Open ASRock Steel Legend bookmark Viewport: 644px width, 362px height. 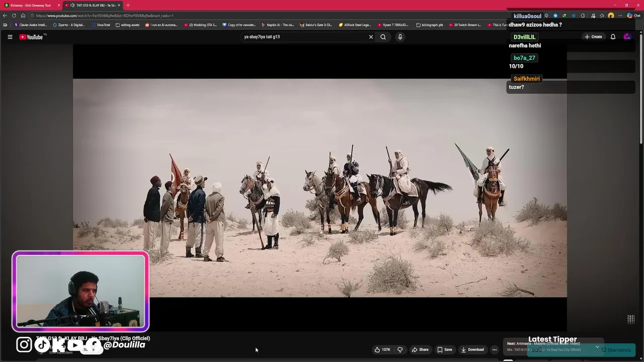tap(355, 25)
